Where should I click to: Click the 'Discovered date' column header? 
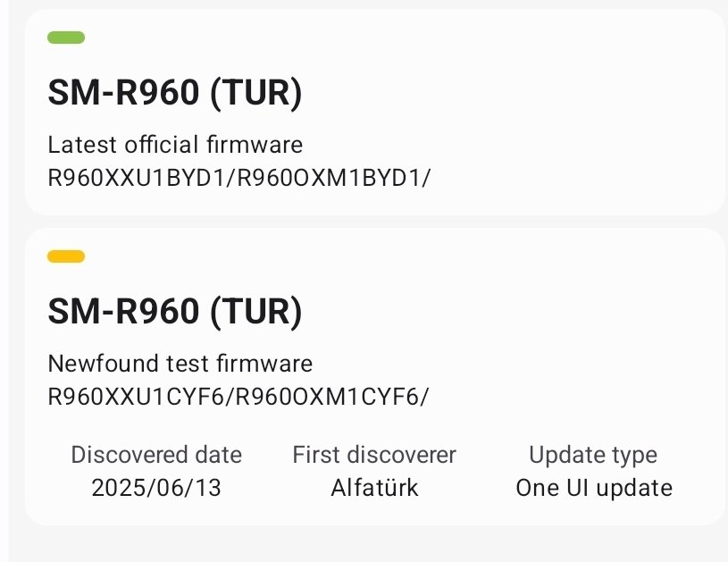coord(155,455)
